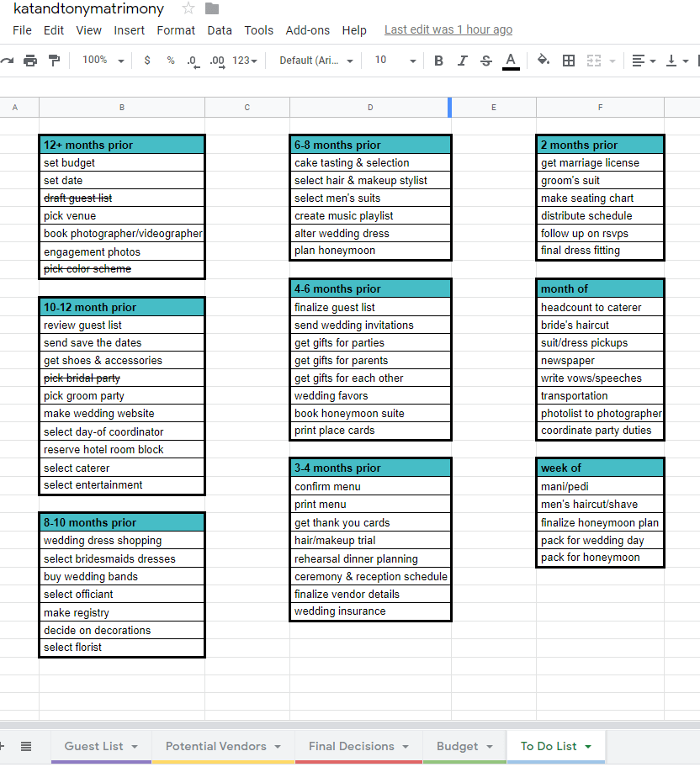This screenshot has height=767, width=700.
Task: Decrease decimal places button
Action: pyautogui.click(x=193, y=61)
